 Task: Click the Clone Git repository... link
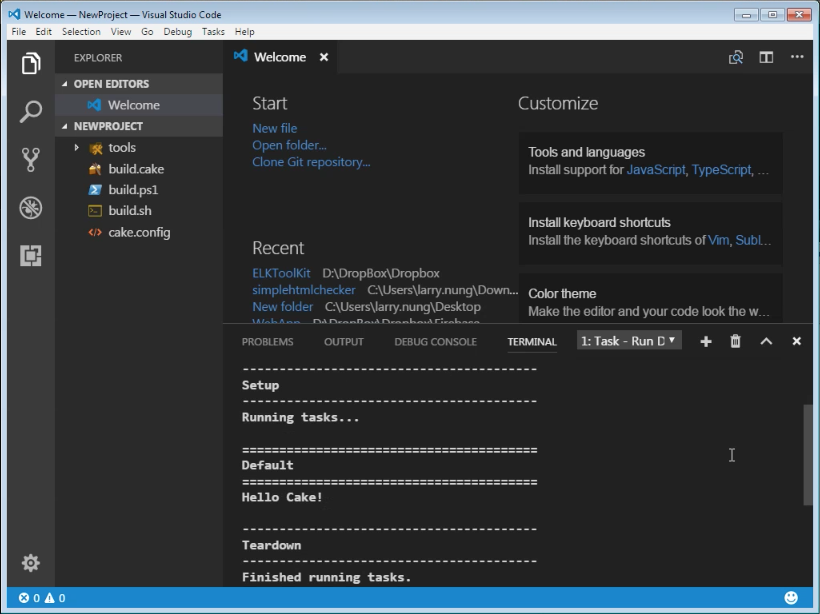pyautogui.click(x=311, y=162)
